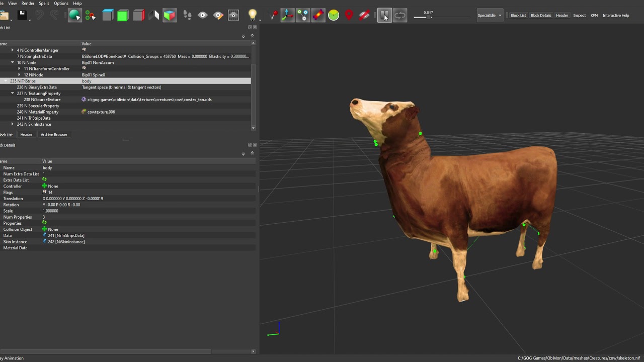
Task: Expand 12 NiNode Bip01 Spine0
Action: [x=20, y=75]
